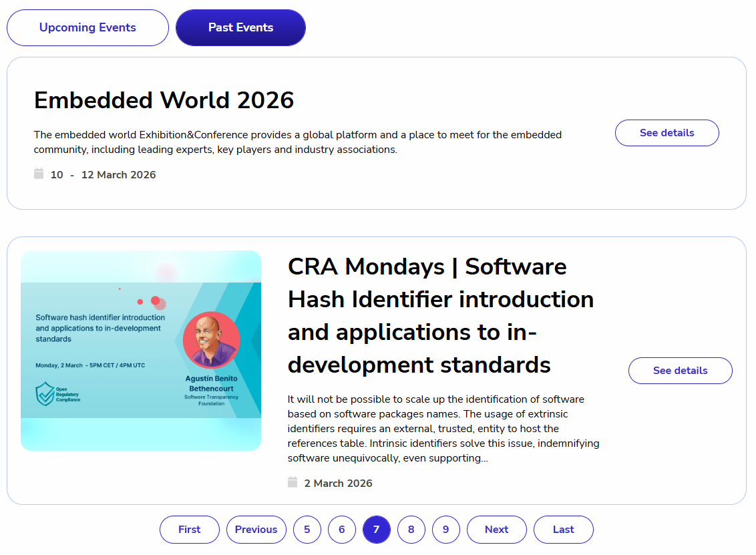See details for Embedded World 2026
Image resolution: width=756 pixels, height=555 pixels.
[667, 133]
